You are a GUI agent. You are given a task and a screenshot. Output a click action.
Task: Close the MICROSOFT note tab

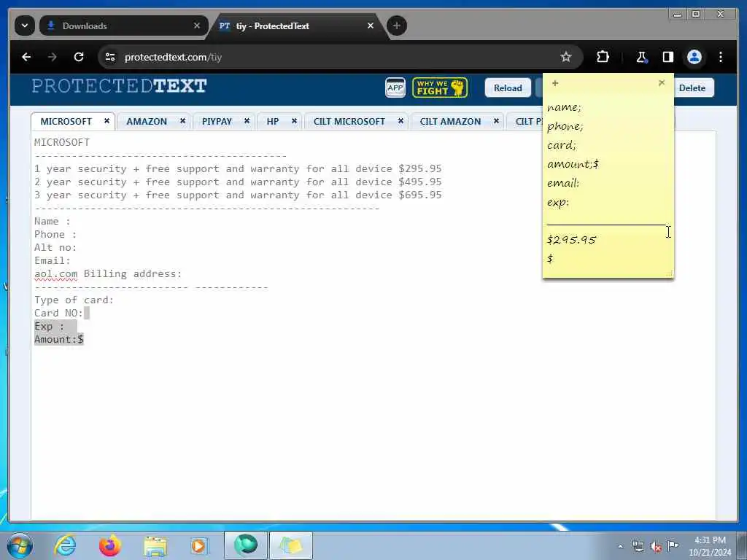tap(107, 121)
